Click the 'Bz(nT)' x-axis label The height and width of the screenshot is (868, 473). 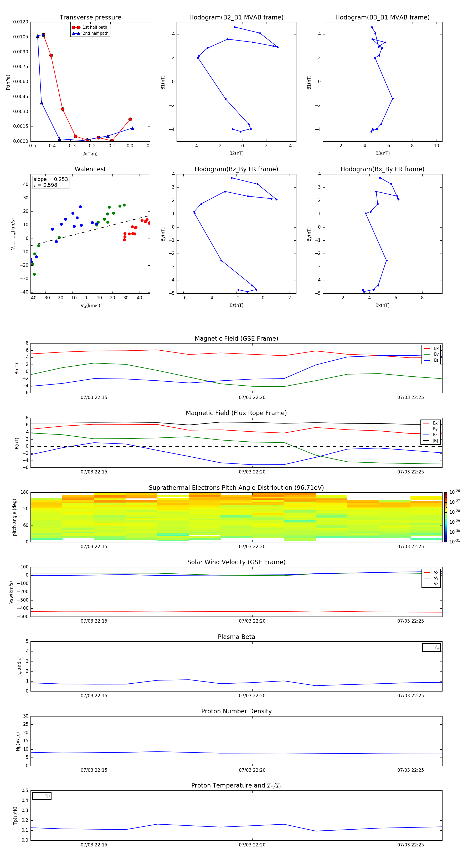click(x=236, y=305)
